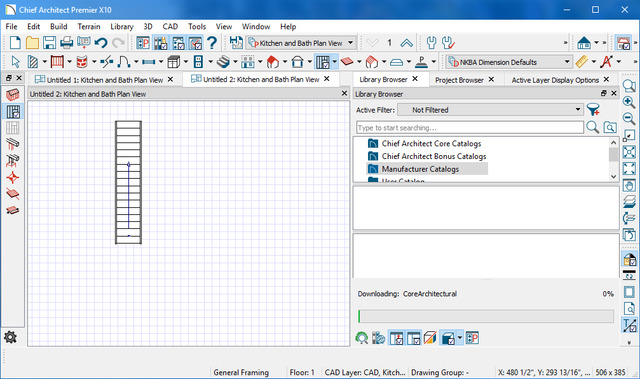Click the Print icon in toolbar
The image size is (640, 379).
[67, 42]
